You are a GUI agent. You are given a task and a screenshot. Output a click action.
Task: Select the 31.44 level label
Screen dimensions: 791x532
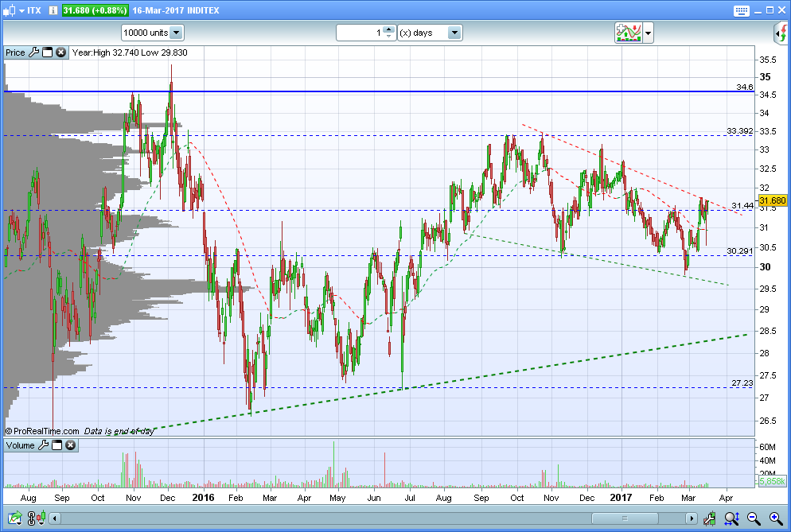(x=742, y=206)
